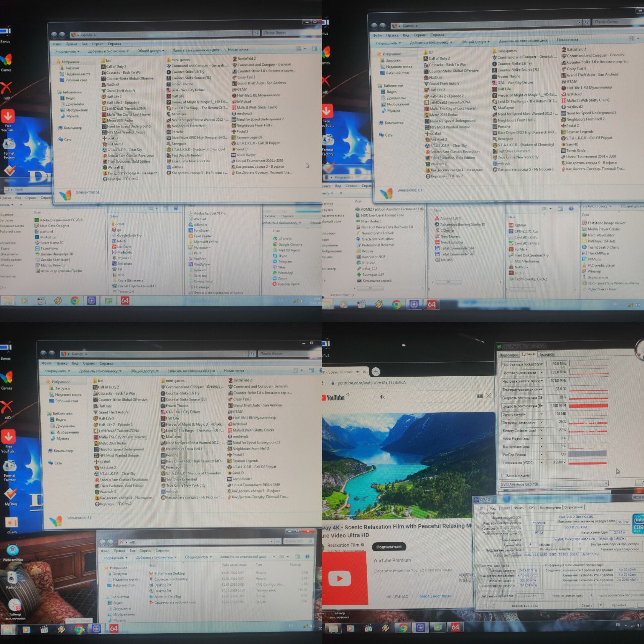The height and width of the screenshot is (644, 644).
Task: Open the WebcamMax desktop icon
Action: tap(12, 553)
